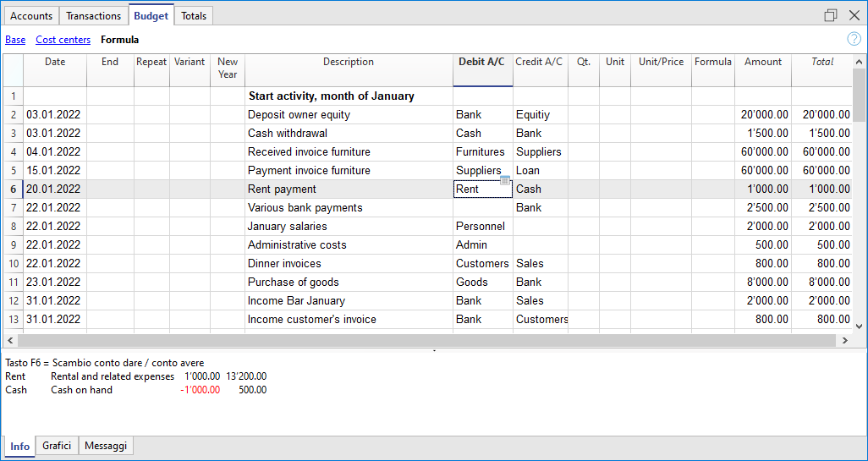Select row 10 via its row number
This screenshot has height=461, width=868.
tap(13, 264)
